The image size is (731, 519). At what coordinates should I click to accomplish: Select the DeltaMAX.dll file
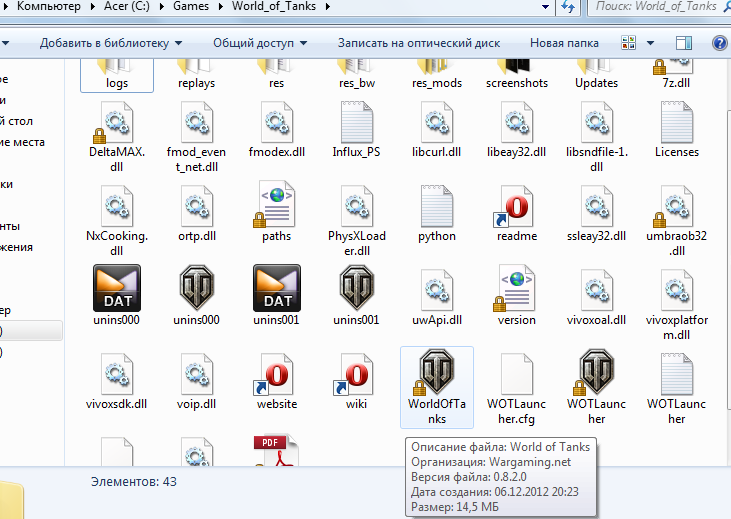click(x=117, y=138)
